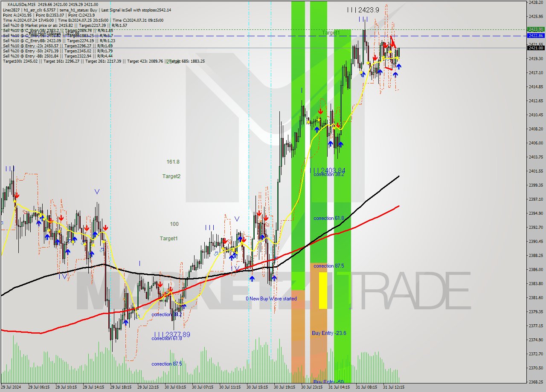Click the '29 Jul 2024' time axis label
The image size is (546, 392).
(12, 387)
